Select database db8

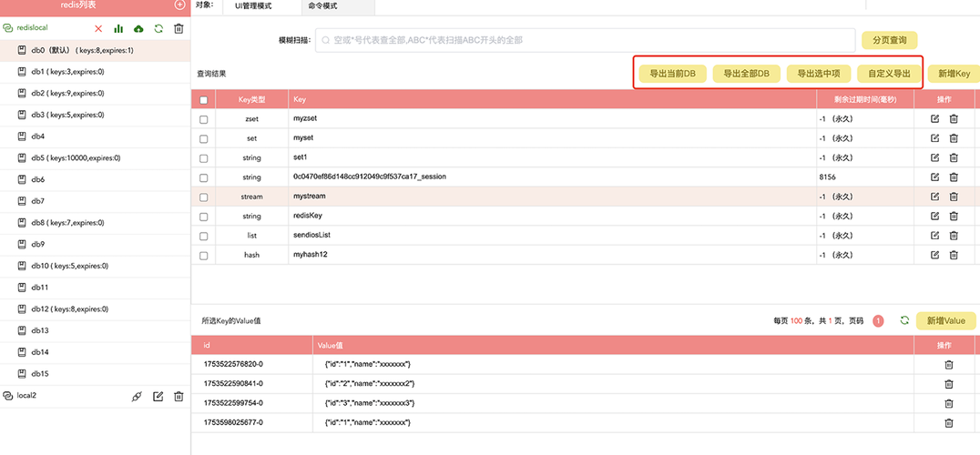[x=95, y=223]
